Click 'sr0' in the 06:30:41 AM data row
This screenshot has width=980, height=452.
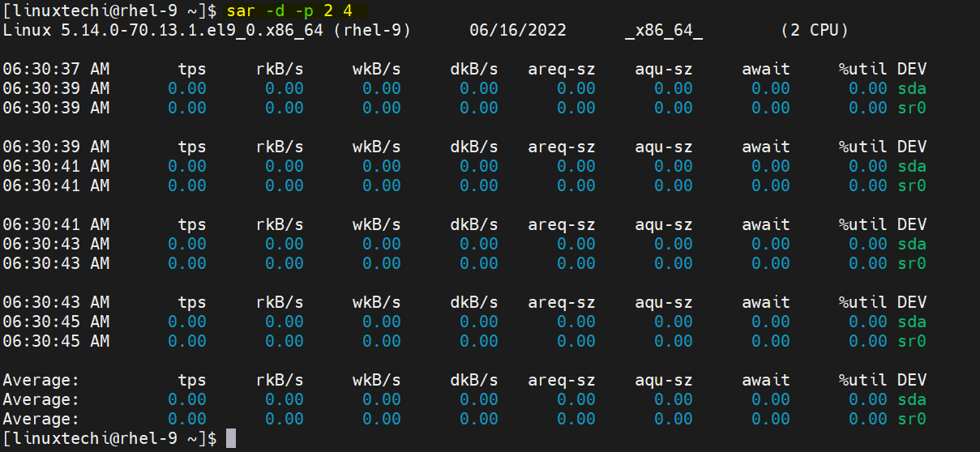tap(912, 185)
